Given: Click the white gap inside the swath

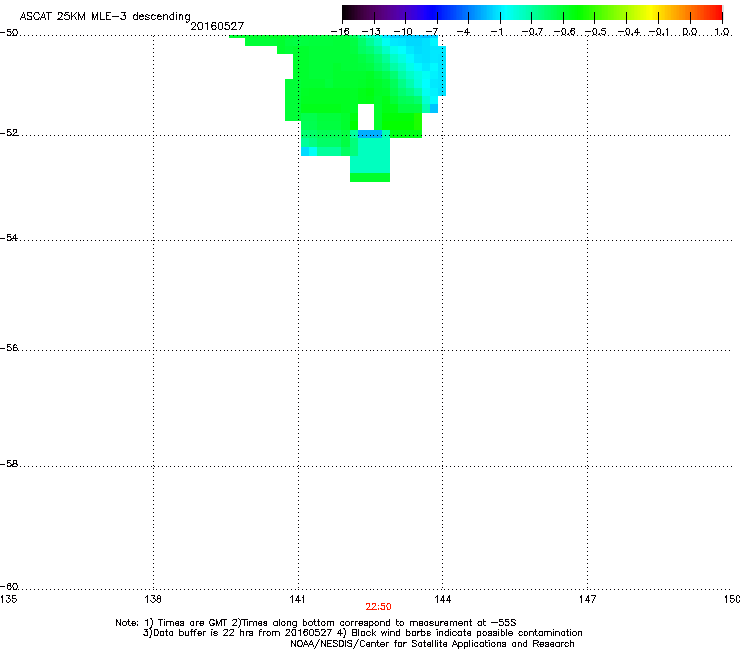Looking at the screenshot, I should 366,117.
